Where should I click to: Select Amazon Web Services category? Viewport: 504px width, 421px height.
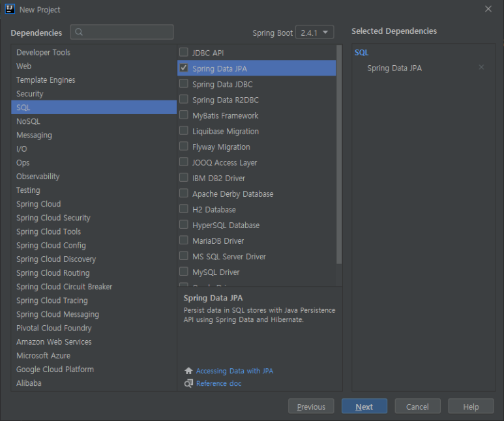(x=94, y=342)
